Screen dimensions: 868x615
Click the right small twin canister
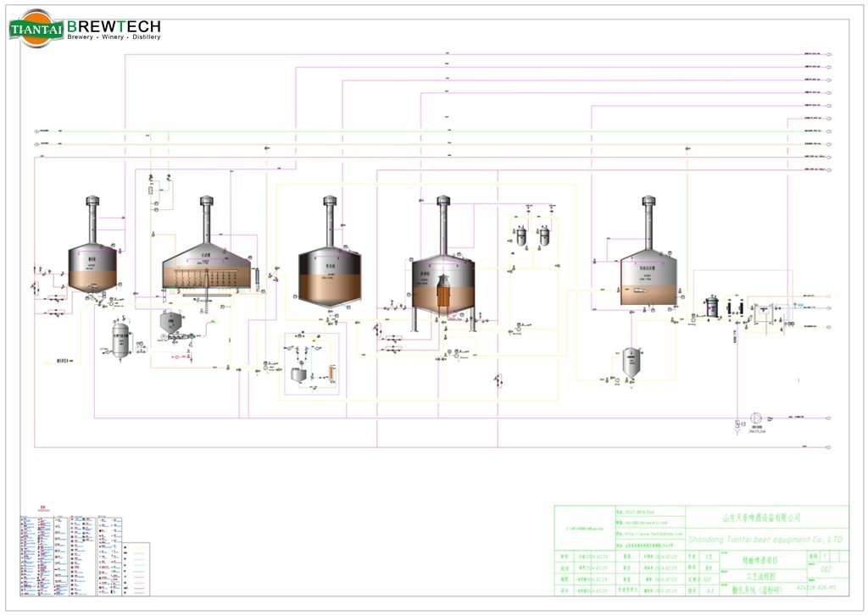pyautogui.click(x=543, y=235)
